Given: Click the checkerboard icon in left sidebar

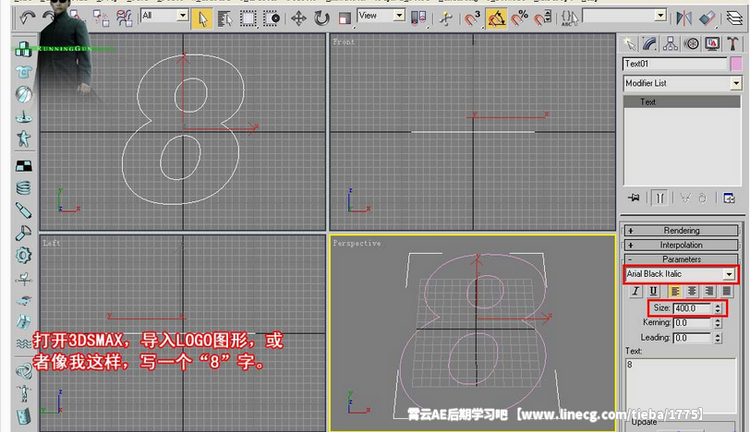Looking at the screenshot, I should (23, 166).
